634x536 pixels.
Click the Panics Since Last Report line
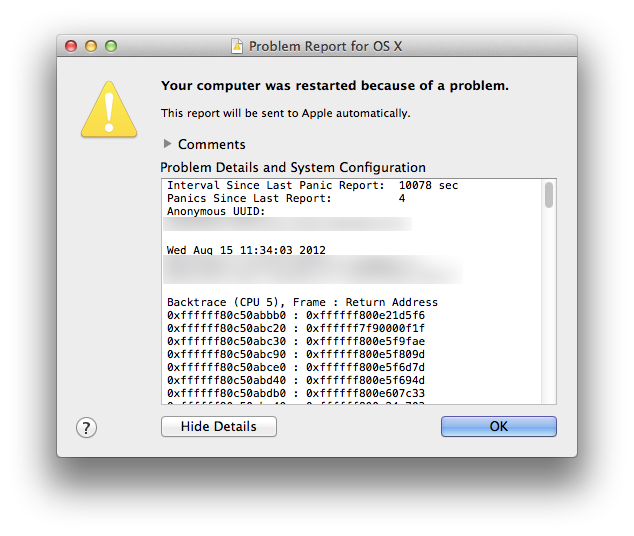(x=286, y=198)
